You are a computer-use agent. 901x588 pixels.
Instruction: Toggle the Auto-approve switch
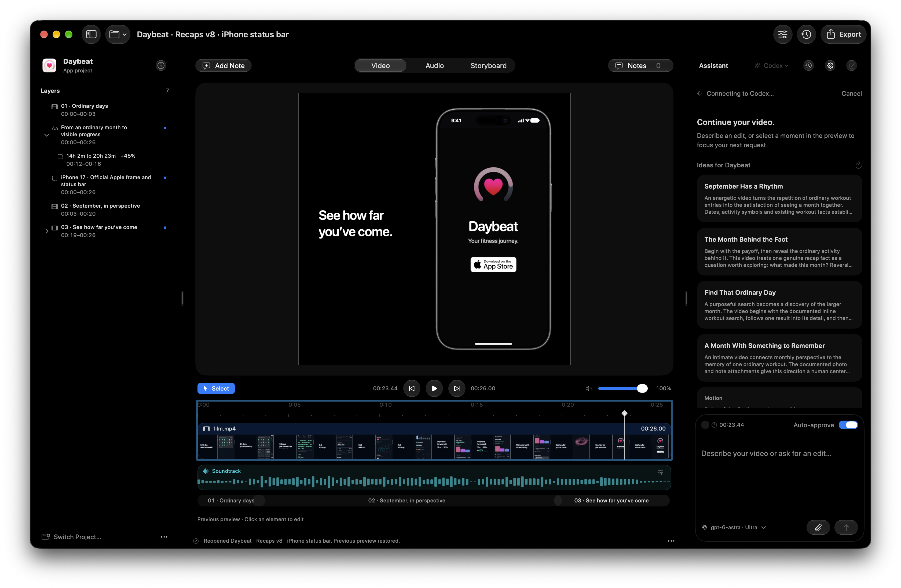point(848,425)
